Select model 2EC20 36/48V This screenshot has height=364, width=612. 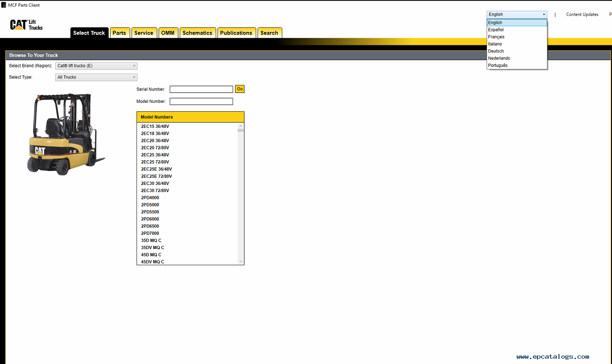[155, 140]
